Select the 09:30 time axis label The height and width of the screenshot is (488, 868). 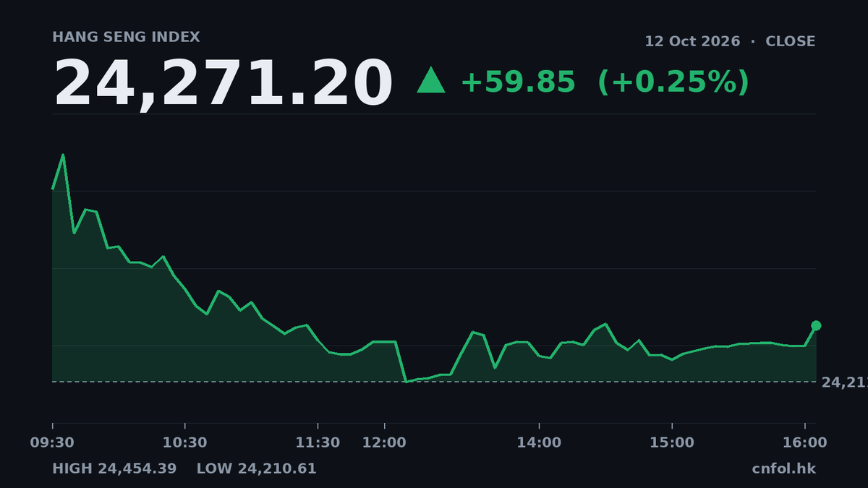click(52, 442)
